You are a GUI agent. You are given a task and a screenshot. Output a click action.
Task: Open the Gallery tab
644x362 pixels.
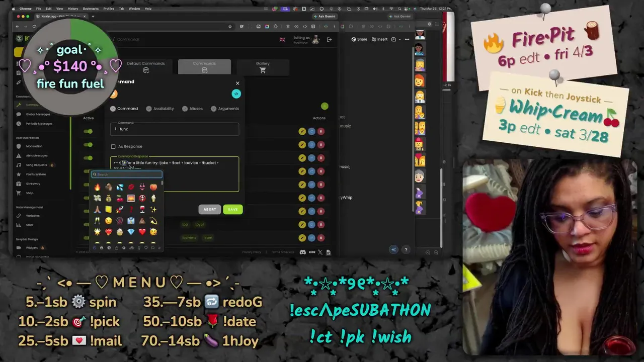click(x=263, y=66)
